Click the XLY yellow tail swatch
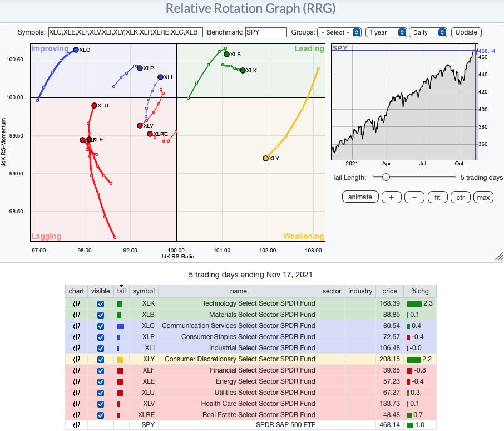Viewport: 504px width, 431px height. [x=121, y=360]
